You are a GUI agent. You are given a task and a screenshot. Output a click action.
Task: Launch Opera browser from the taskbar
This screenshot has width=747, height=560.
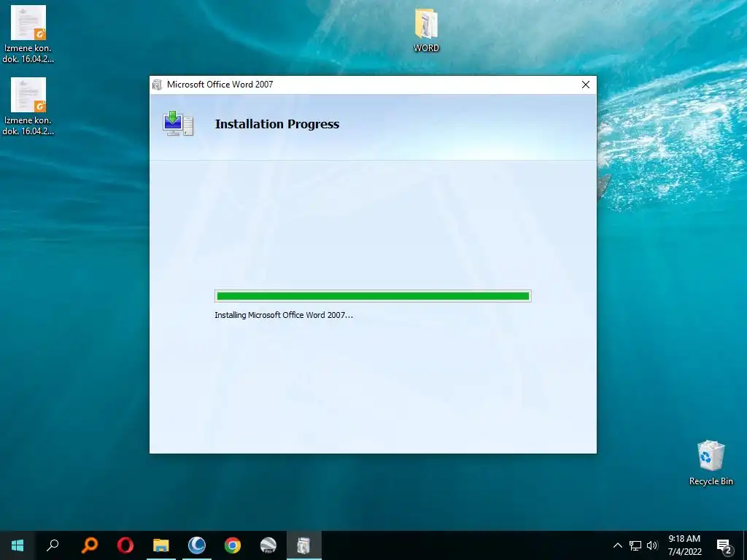(125, 545)
